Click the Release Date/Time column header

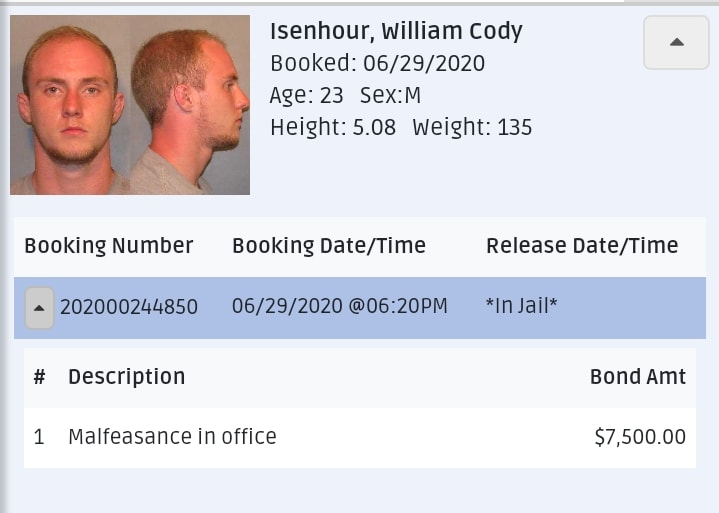point(582,245)
